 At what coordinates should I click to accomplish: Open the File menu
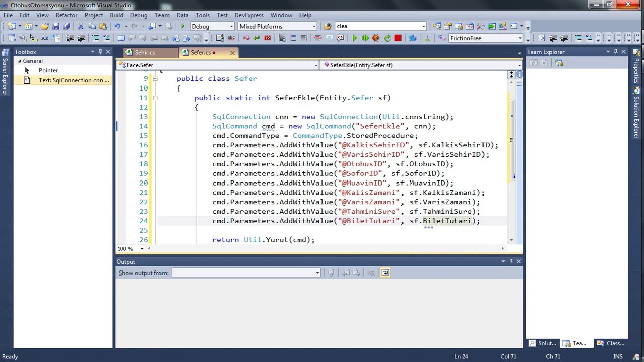[x=8, y=15]
